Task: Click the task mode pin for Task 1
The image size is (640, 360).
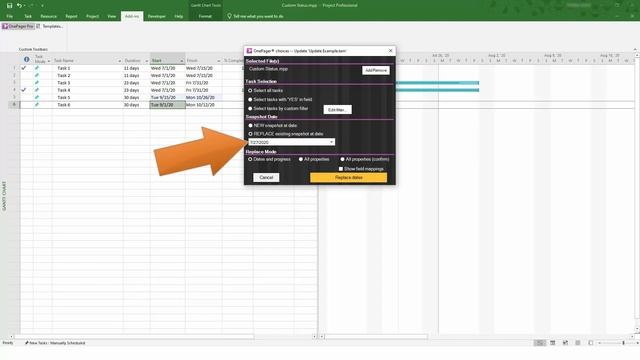Action: pyautogui.click(x=37, y=68)
